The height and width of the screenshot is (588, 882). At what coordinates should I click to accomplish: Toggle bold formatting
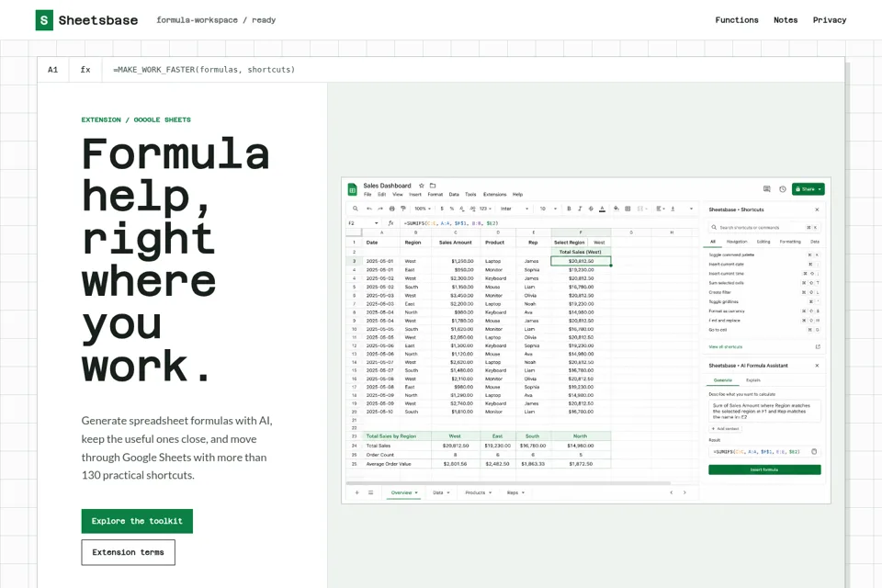point(569,209)
